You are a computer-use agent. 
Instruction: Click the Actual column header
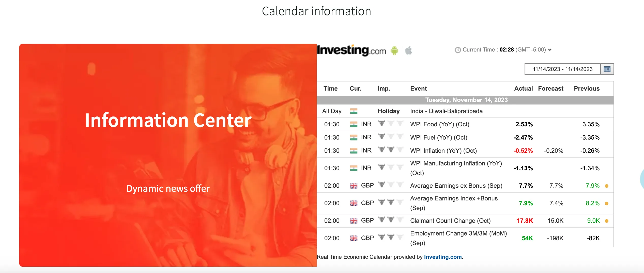click(523, 89)
